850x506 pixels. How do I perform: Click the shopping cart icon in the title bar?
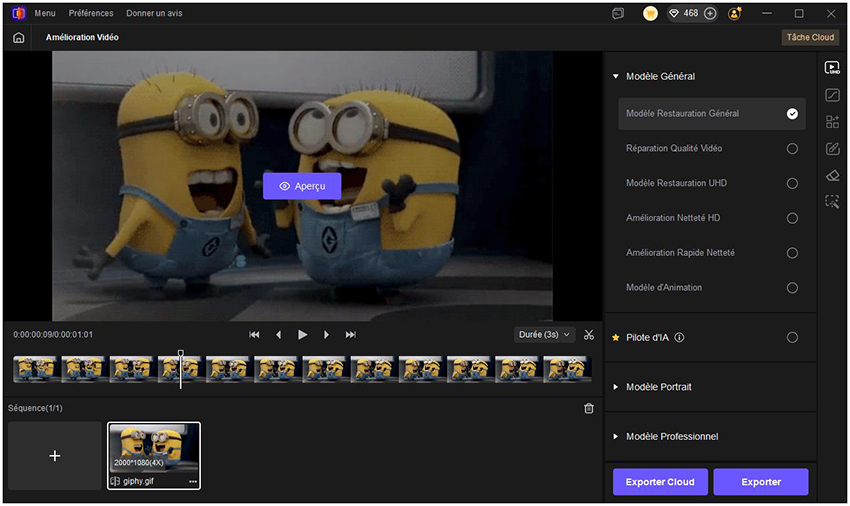click(650, 14)
